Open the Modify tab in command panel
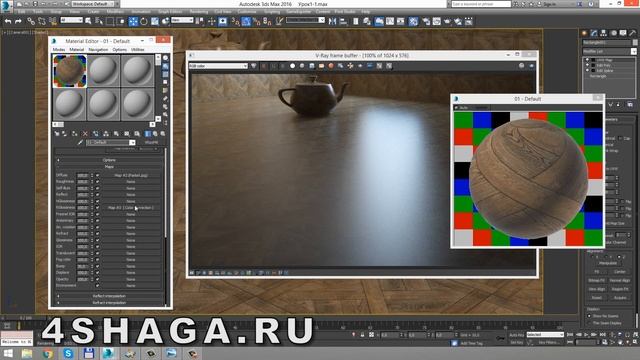Screen dimensions: 640x360 click(x=594, y=33)
